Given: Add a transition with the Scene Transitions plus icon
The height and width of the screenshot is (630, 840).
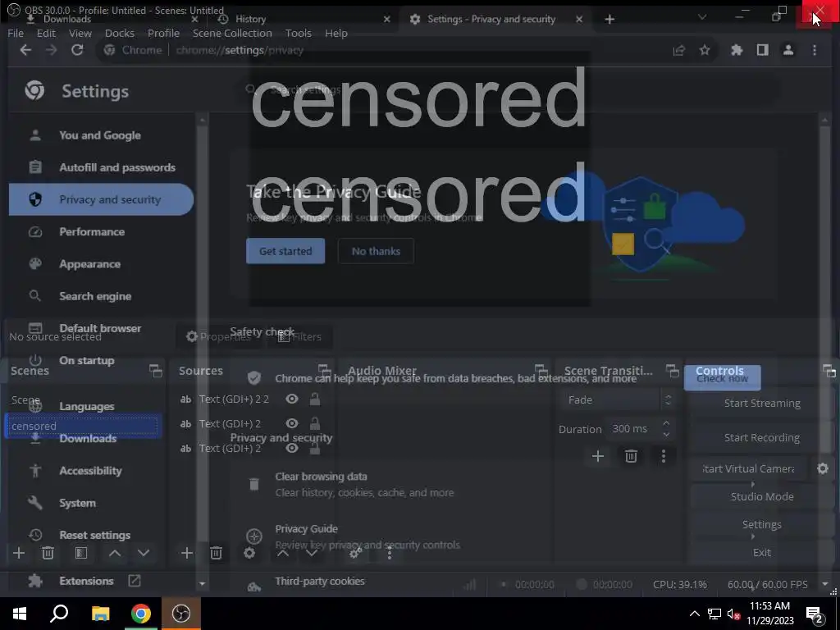Looking at the screenshot, I should [x=598, y=456].
